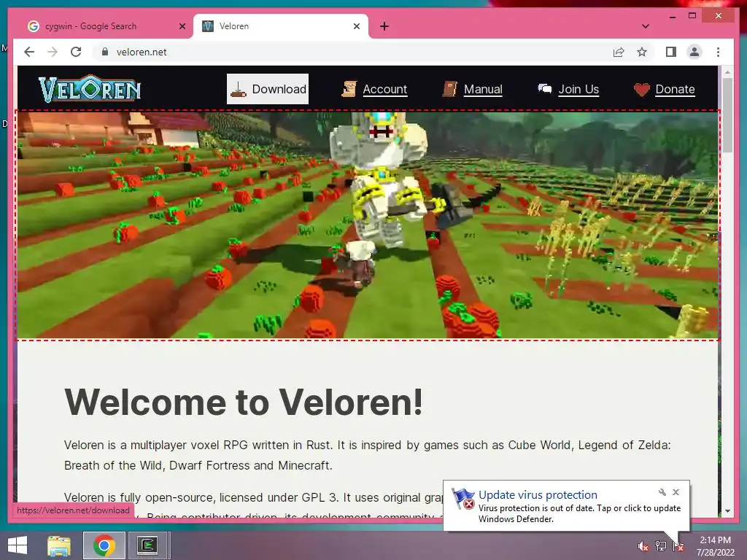Click the Windows Defender flag icon in notification

[462, 499]
